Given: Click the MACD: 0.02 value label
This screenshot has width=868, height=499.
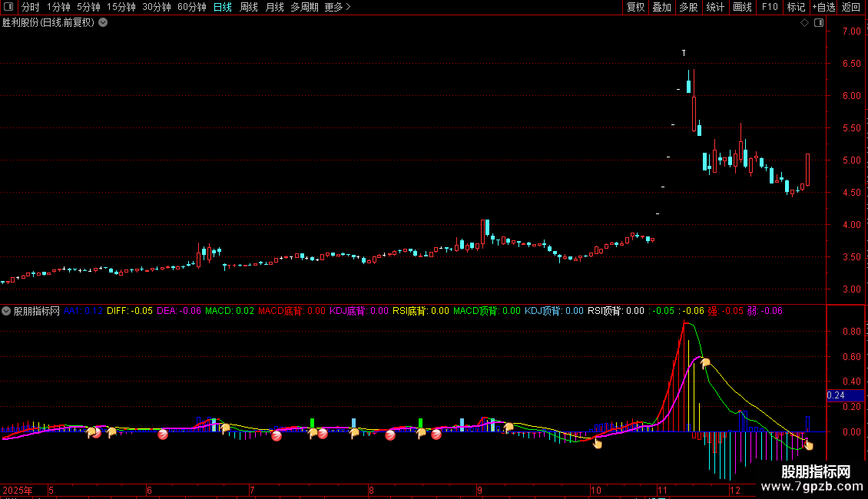Looking at the screenshot, I should coord(230,311).
